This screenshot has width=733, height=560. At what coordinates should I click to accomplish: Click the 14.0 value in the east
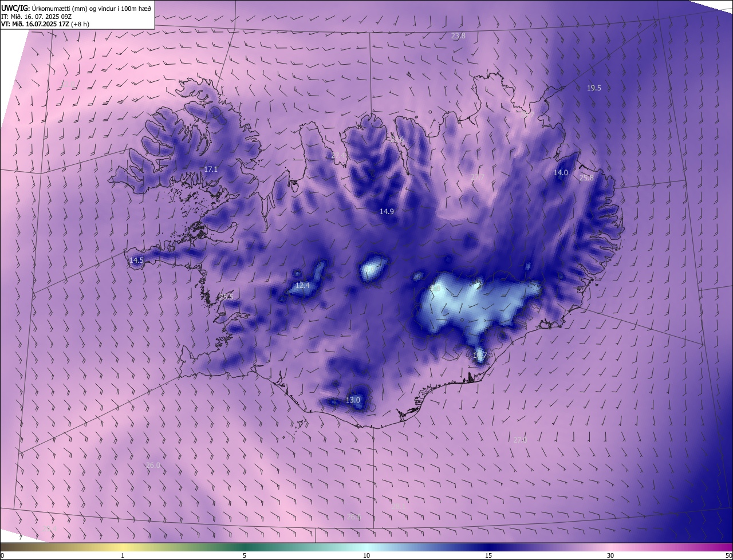pyautogui.click(x=561, y=172)
